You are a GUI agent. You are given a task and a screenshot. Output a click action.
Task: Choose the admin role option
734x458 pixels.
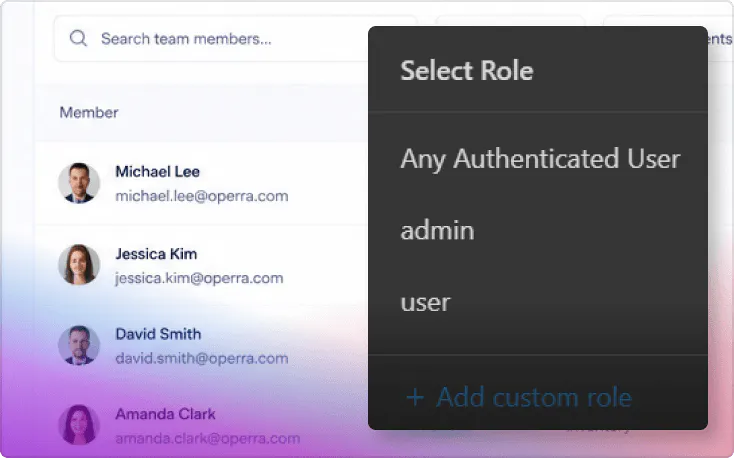tap(437, 230)
